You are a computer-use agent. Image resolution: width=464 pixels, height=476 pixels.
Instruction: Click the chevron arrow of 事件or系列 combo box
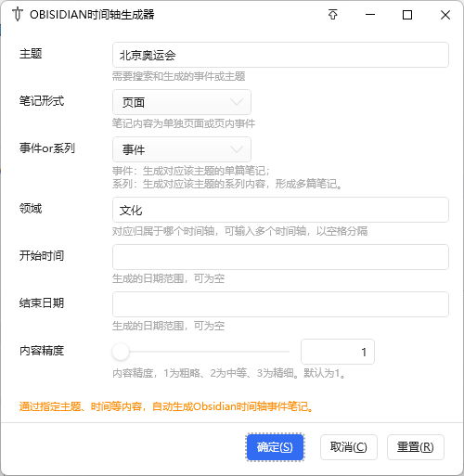pyautogui.click(x=237, y=149)
